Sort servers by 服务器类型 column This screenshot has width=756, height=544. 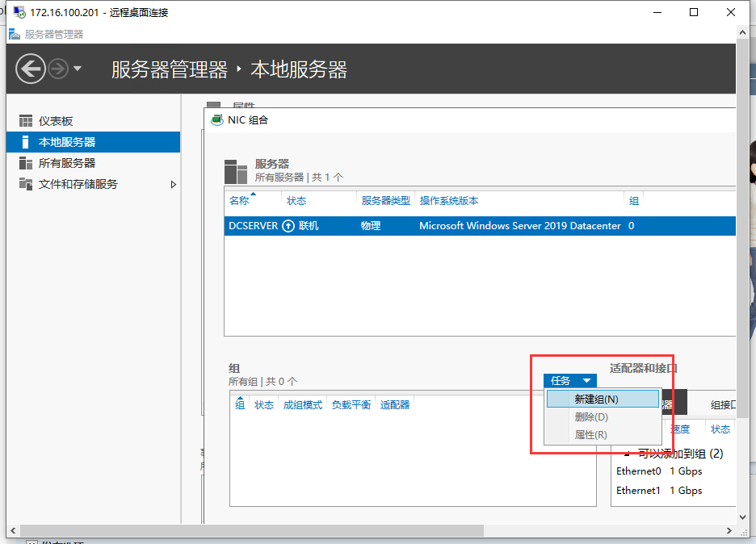(386, 201)
